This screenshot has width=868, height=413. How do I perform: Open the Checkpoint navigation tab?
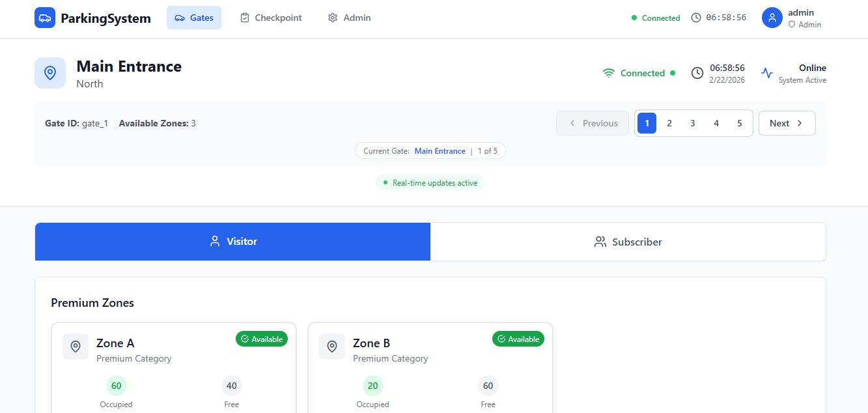(x=271, y=18)
